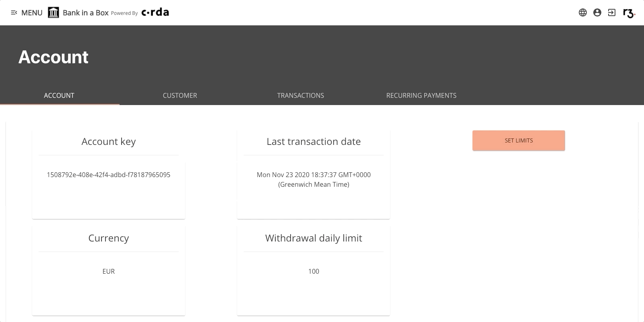Open the TRANSACTIONS tab
The width and height of the screenshot is (644, 322).
coord(301,95)
